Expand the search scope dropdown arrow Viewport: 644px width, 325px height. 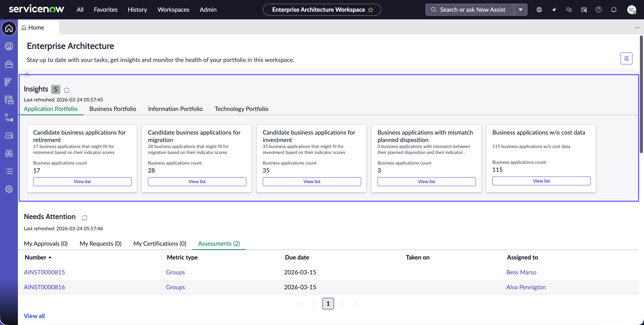tap(521, 10)
